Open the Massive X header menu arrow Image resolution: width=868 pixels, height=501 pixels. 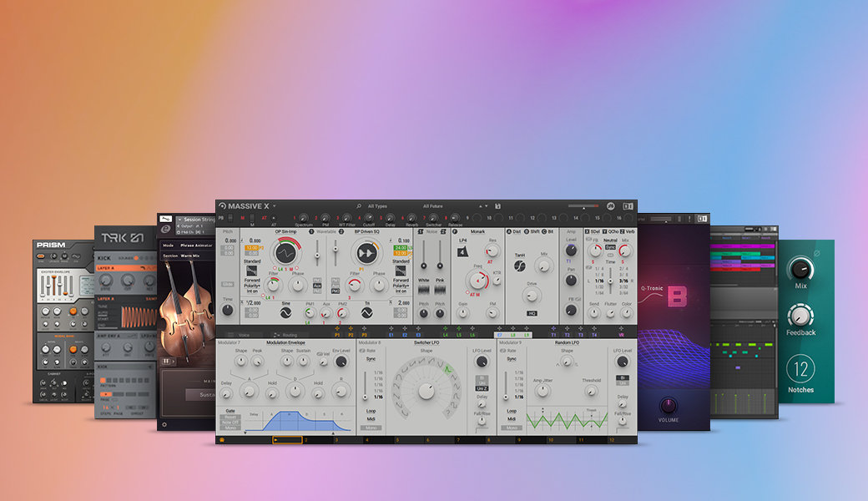(x=274, y=206)
